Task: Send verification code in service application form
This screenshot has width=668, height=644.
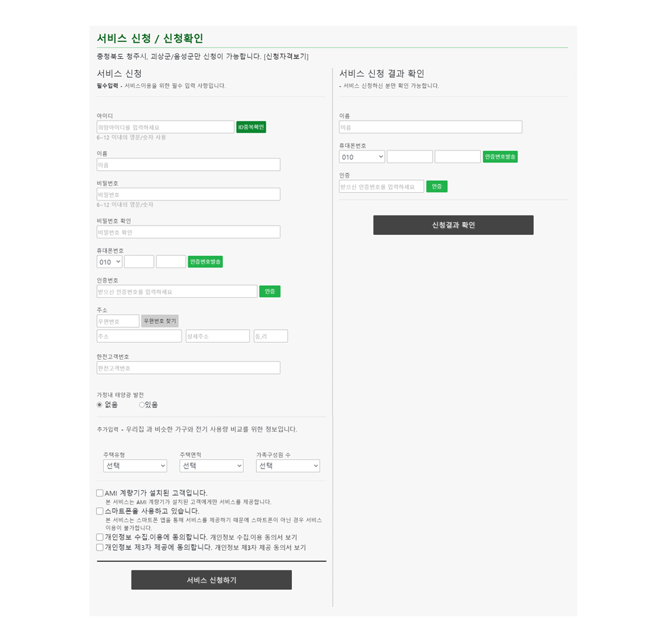Action: click(205, 261)
